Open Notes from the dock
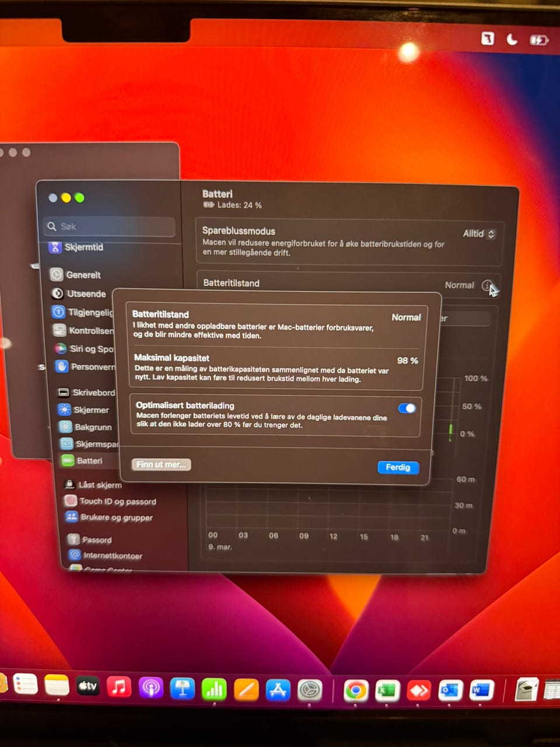Image resolution: width=560 pixels, height=747 pixels. point(57,685)
